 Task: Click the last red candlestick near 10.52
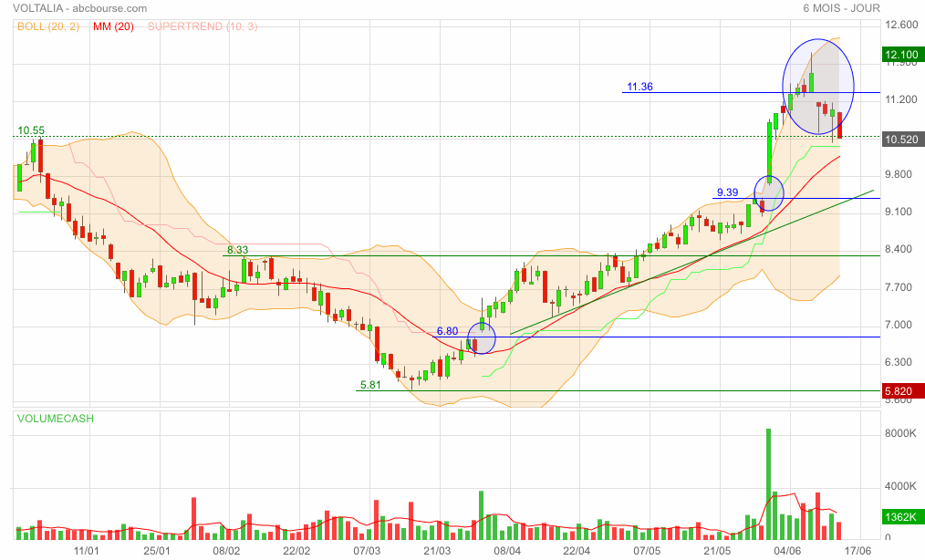click(x=839, y=125)
